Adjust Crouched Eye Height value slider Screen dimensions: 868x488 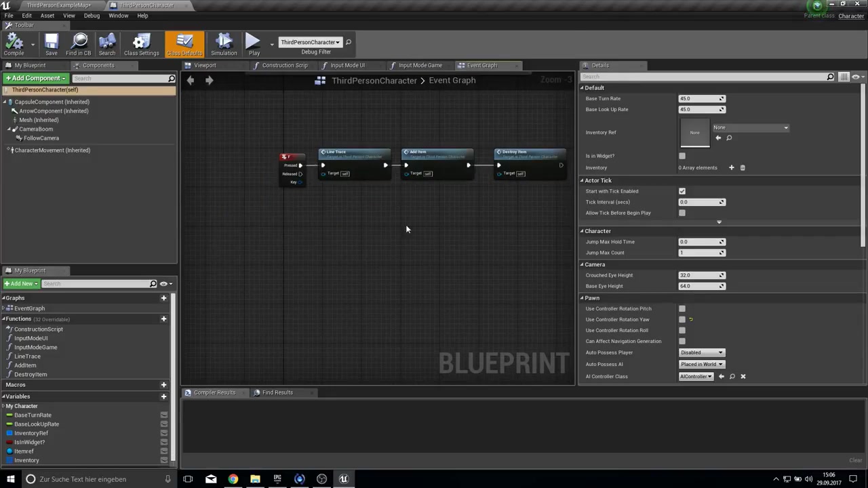coord(702,276)
